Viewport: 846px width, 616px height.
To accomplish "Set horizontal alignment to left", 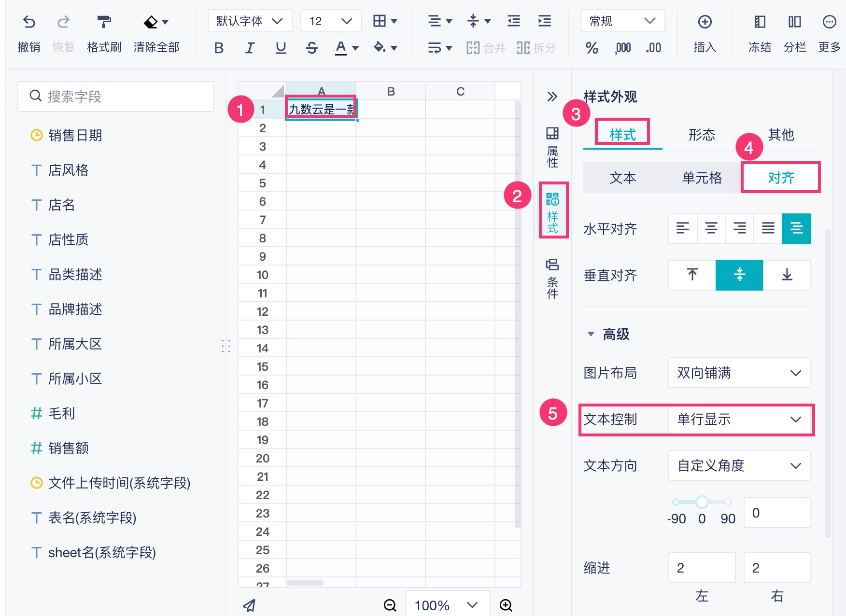I will coord(683,228).
